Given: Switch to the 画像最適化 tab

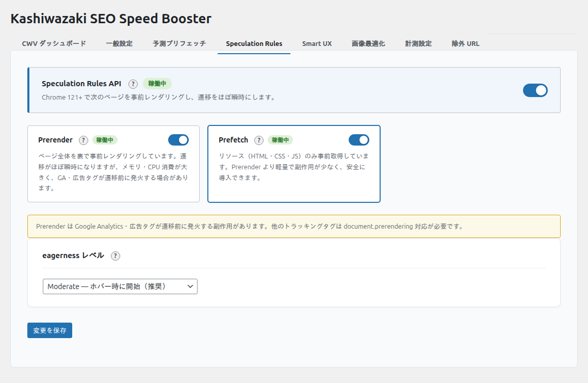Looking at the screenshot, I should point(368,44).
